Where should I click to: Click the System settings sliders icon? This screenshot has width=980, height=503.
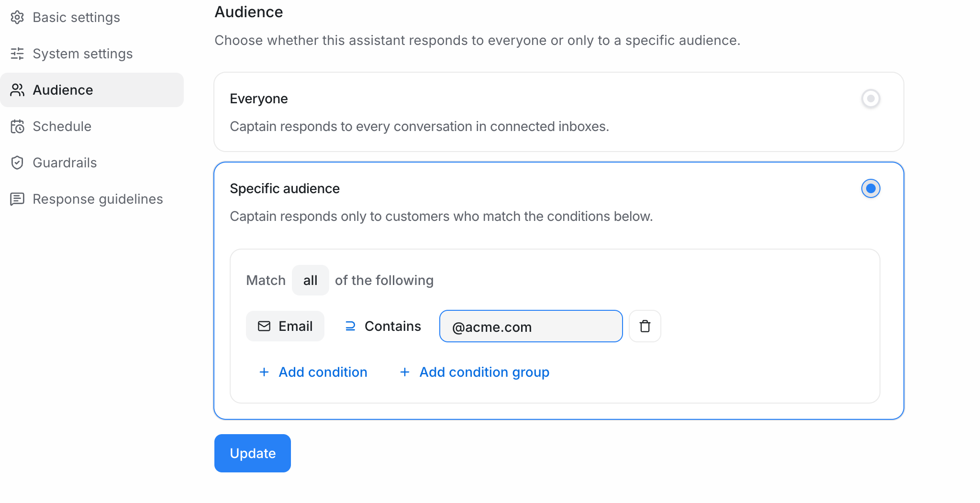[17, 54]
